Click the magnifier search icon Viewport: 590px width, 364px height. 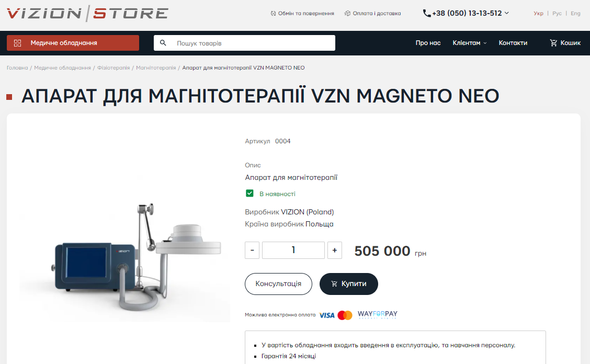(163, 43)
